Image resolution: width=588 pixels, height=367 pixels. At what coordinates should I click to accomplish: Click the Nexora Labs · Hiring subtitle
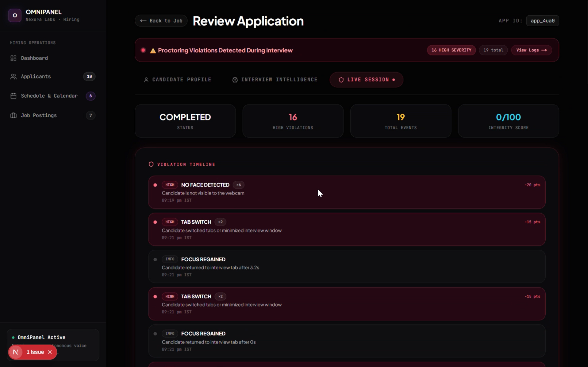52,20
